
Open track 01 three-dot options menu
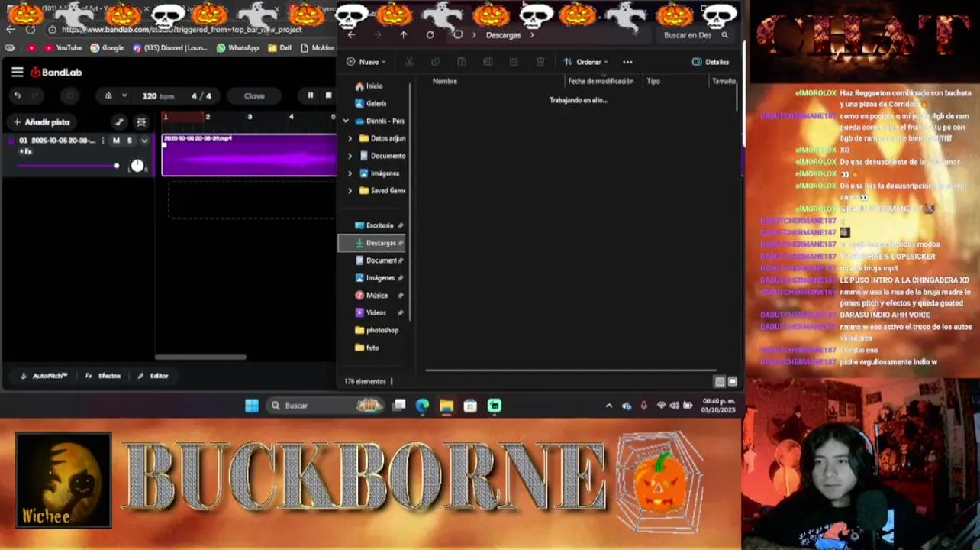coord(102,141)
